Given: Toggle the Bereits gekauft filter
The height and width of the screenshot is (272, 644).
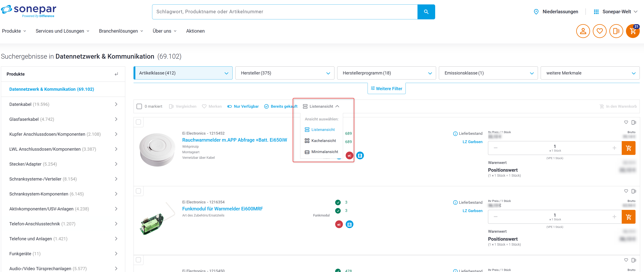Looking at the screenshot, I should click(280, 106).
